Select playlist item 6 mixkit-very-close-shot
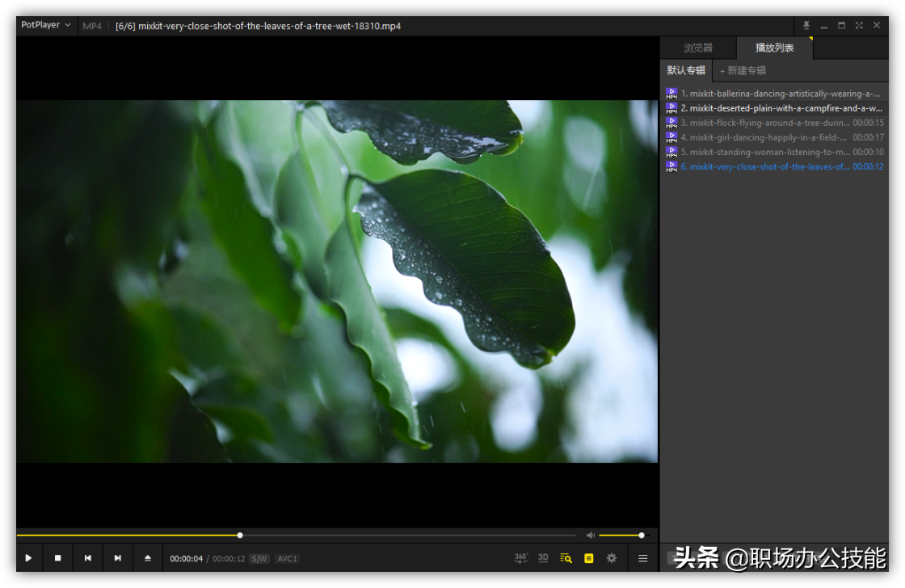 pyautogui.click(x=773, y=166)
